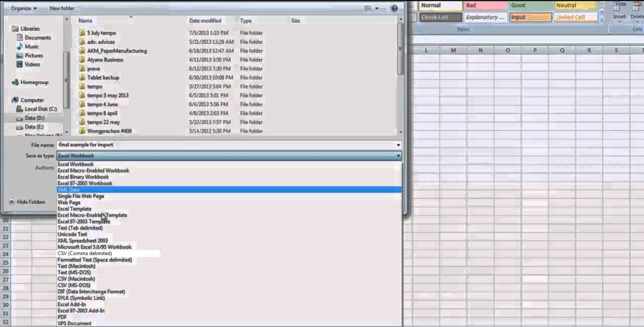Open the change view icon in dialog toolbar

coord(368,8)
